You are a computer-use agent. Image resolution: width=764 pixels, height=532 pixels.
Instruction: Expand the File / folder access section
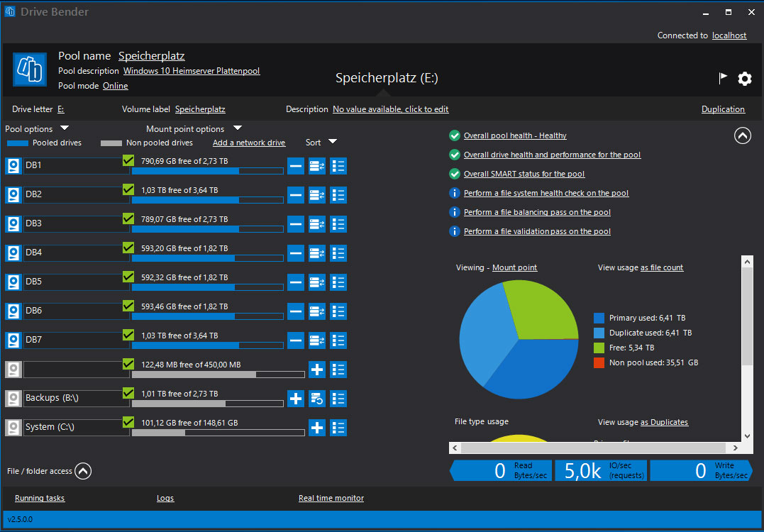click(x=83, y=471)
